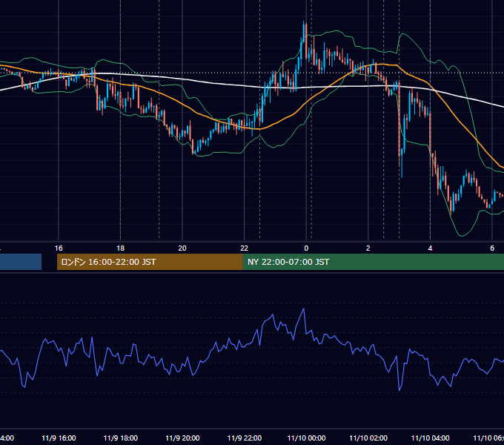
Task: Click the NY 22:00-07:00 JST session bar
Action: click(373, 262)
